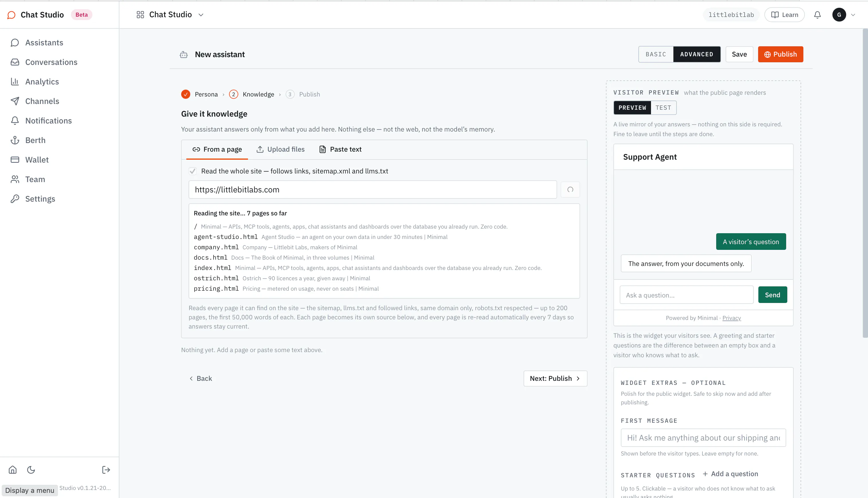This screenshot has height=498, width=868.
Task: Open the Privacy link in widget footer
Action: pos(732,318)
